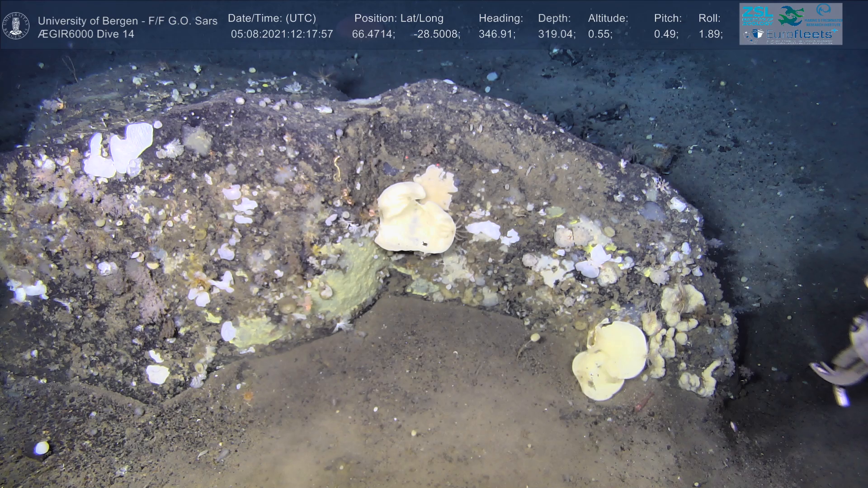Click the Date/Time (UTC) header label
The height and width of the screenshot is (488, 868).
[x=272, y=19]
